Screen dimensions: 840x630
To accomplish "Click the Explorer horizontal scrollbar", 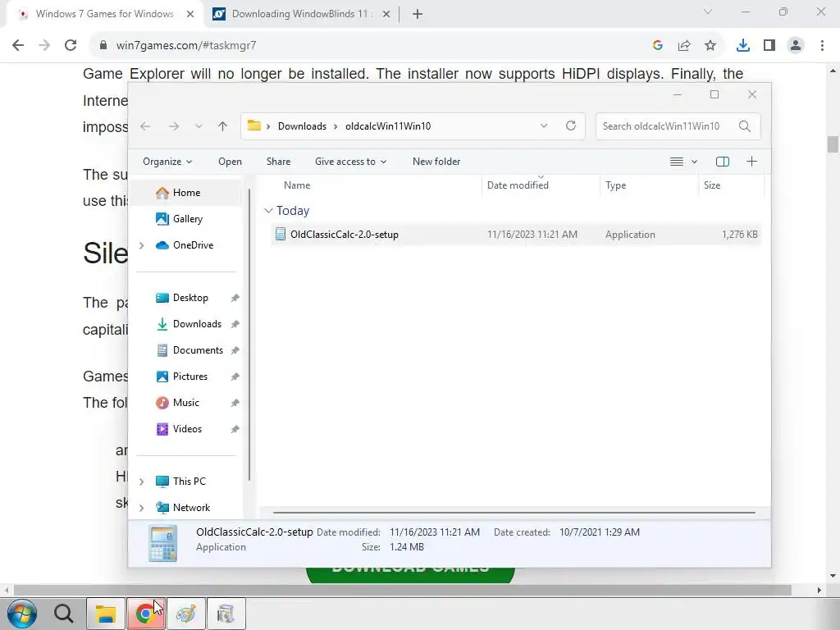I will pyautogui.click(x=514, y=513).
